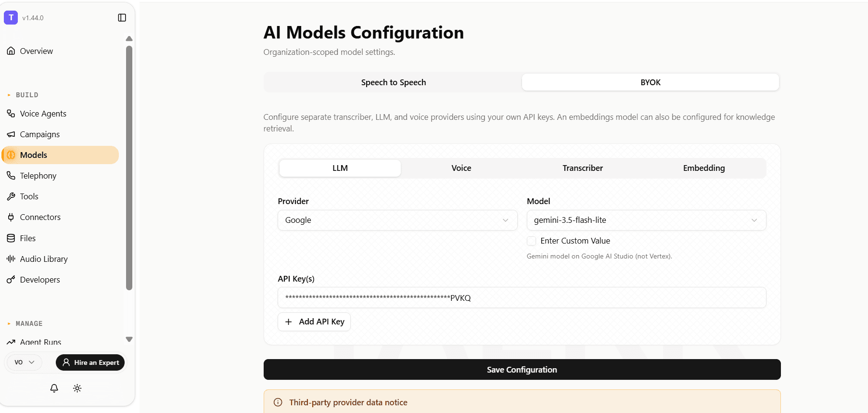Click the info icon in data notice
The image size is (868, 413).
coord(278,402)
